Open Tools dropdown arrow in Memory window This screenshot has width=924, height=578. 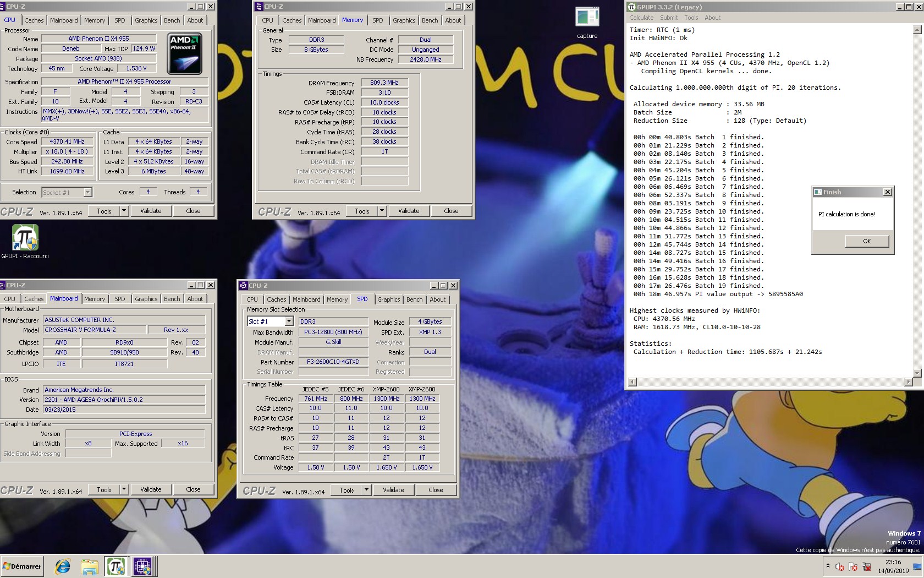click(x=382, y=211)
